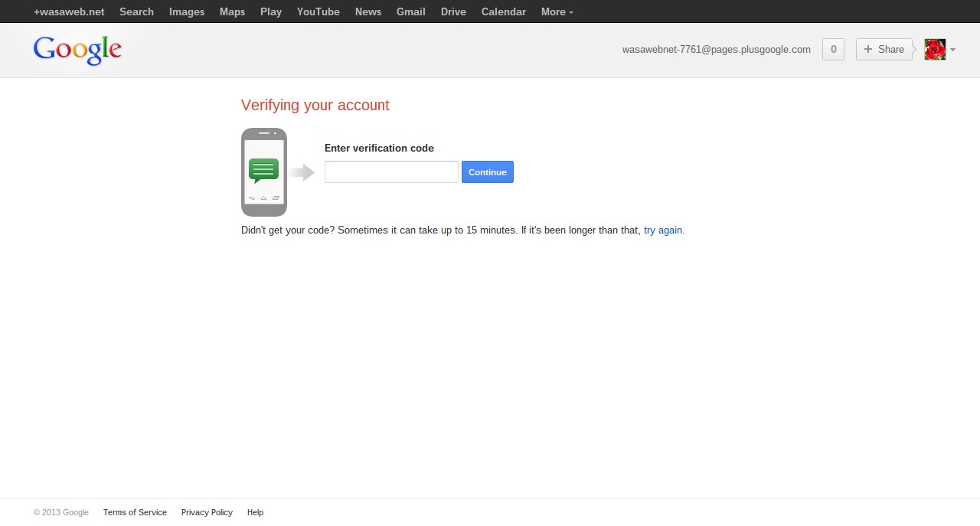Click the Google logo

[x=77, y=50]
